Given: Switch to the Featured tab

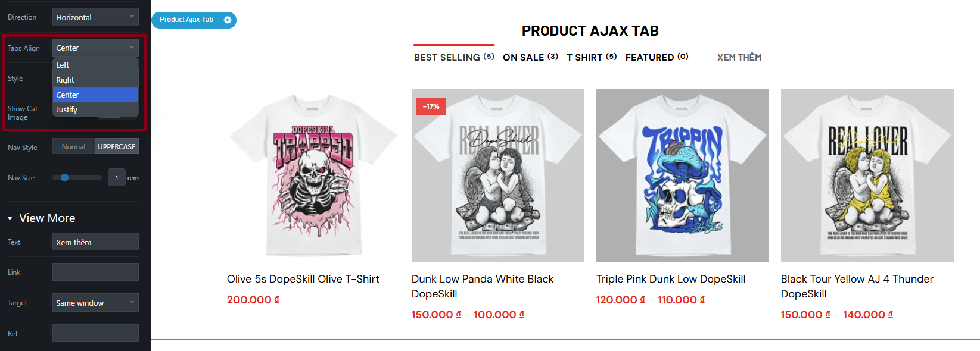Looking at the screenshot, I should pos(657,57).
